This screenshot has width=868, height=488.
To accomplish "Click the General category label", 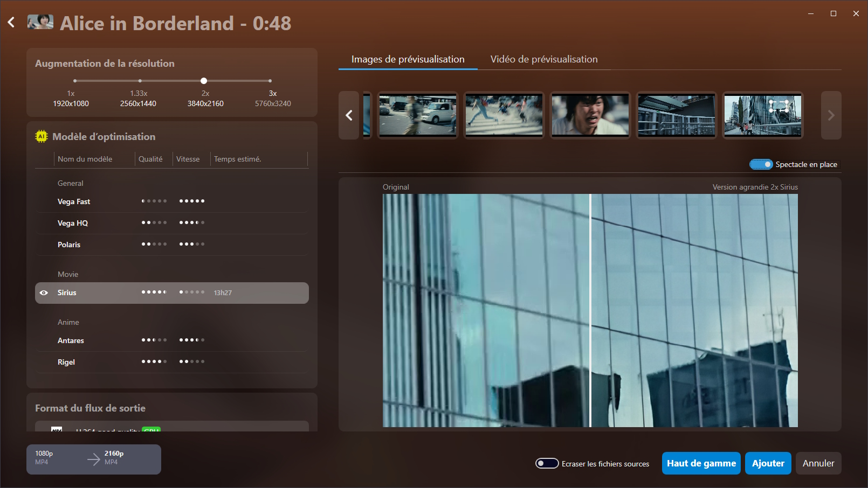I will coord(71,183).
